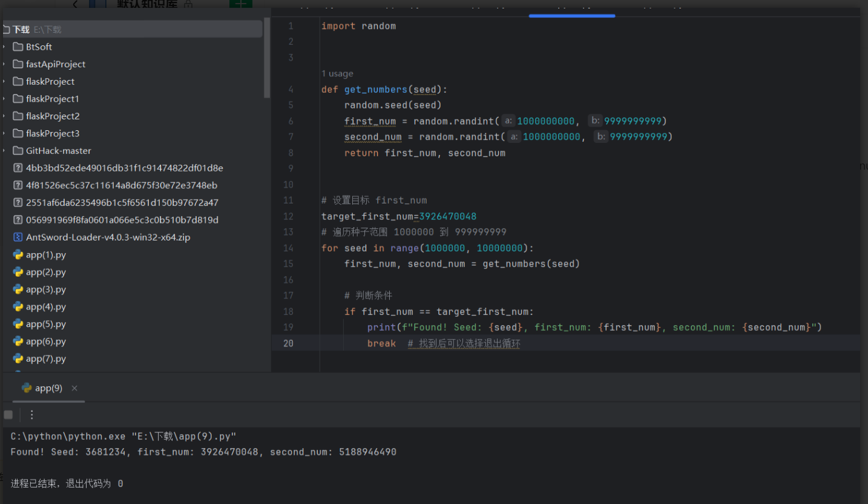Switch to the app(9) run tab
The image size is (868, 504).
click(x=48, y=388)
